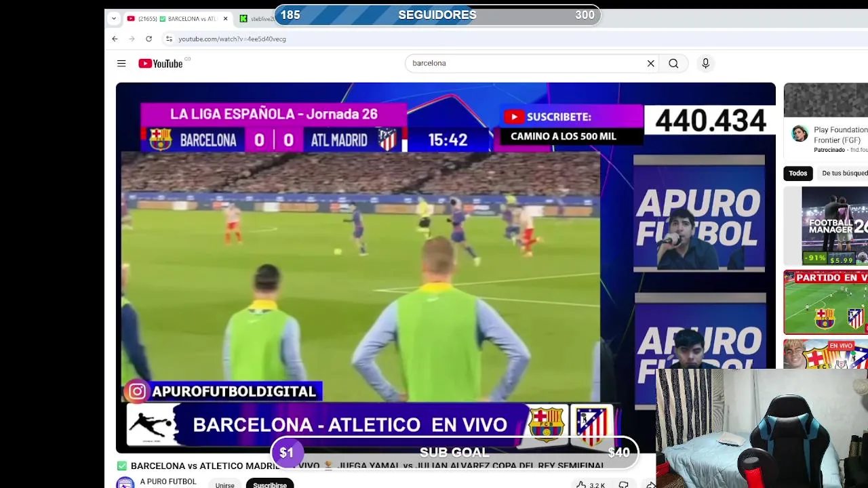The image size is (868, 488).
Task: Select the 'De tus búsquedas' filter chip
Action: (844, 174)
